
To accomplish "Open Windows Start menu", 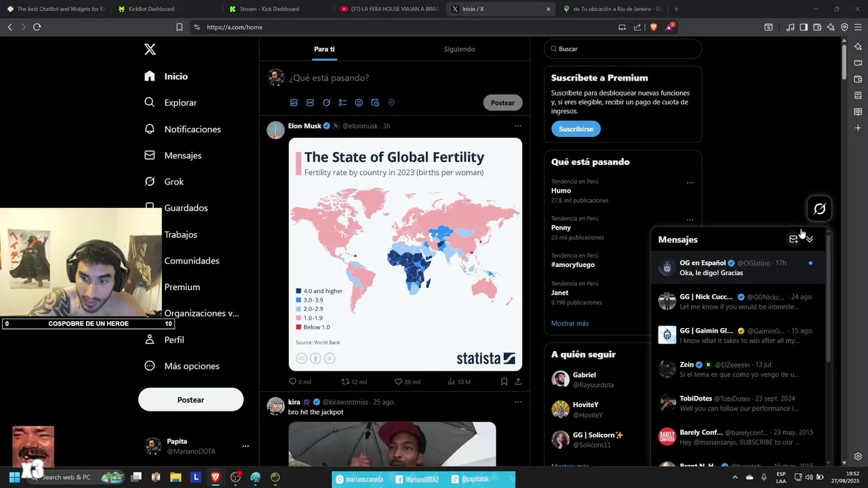I will pos(14,477).
